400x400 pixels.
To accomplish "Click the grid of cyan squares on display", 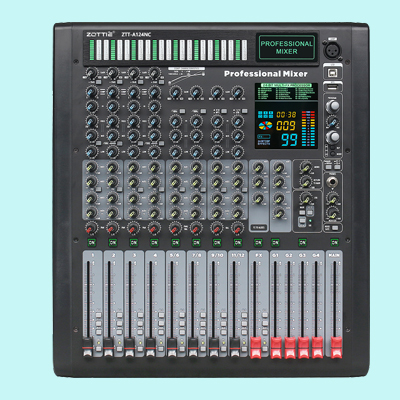I will (x=265, y=115).
